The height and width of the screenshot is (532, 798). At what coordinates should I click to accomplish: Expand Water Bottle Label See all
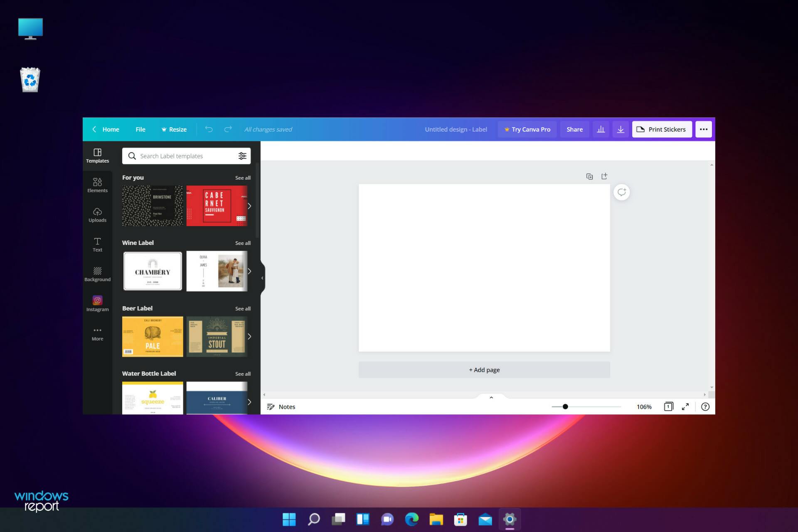[243, 374]
